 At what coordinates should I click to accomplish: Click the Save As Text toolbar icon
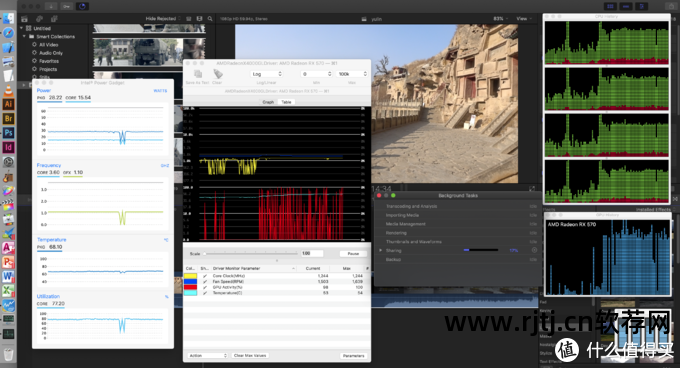coord(198,74)
